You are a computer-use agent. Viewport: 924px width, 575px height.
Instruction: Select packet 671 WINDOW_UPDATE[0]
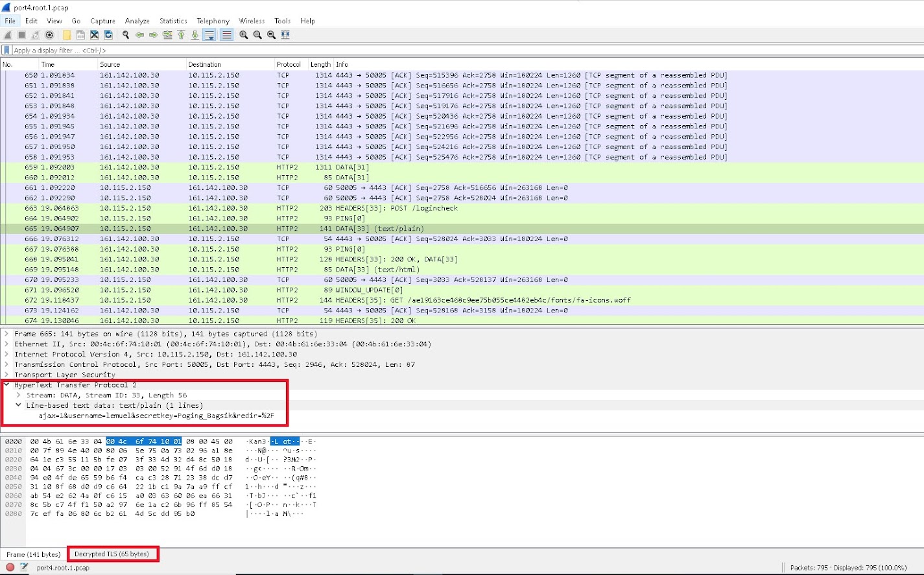462,290
